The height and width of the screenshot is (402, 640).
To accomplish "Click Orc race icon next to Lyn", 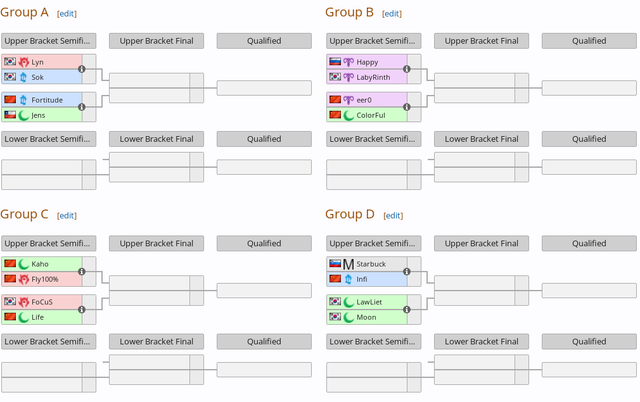I will pyautogui.click(x=24, y=62).
